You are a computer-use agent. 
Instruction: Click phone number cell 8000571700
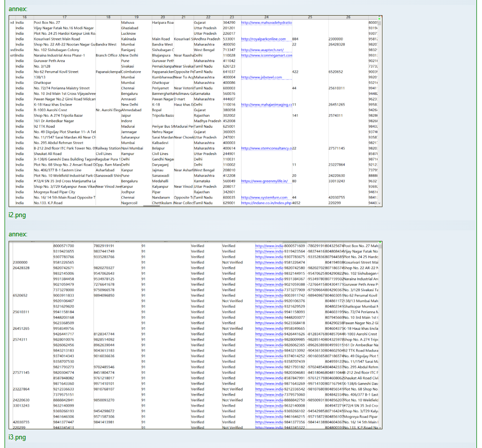point(64,245)
